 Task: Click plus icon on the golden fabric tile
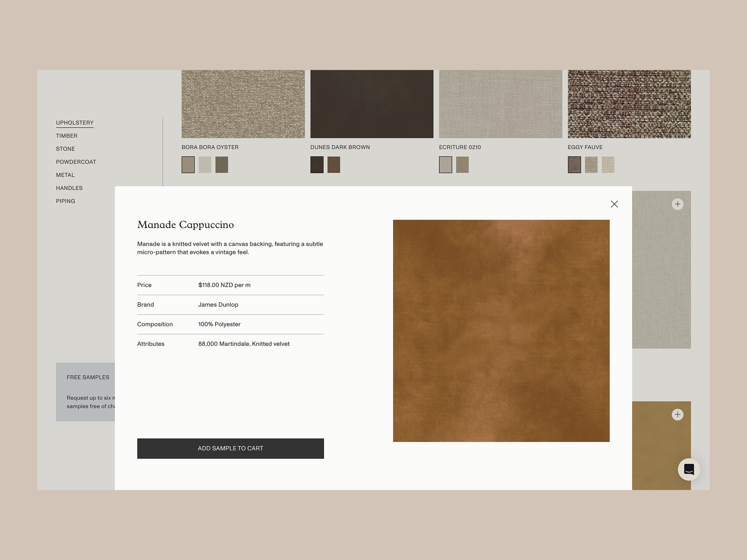coord(677,414)
